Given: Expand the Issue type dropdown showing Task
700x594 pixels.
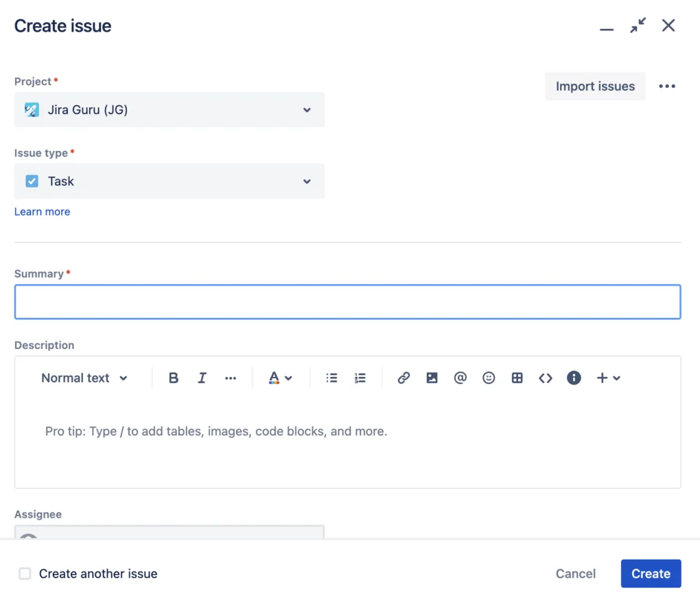Looking at the screenshot, I should (x=169, y=181).
